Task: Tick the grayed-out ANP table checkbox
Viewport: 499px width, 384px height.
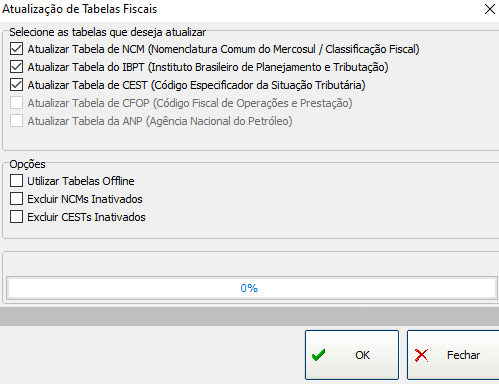Action: click(x=16, y=121)
